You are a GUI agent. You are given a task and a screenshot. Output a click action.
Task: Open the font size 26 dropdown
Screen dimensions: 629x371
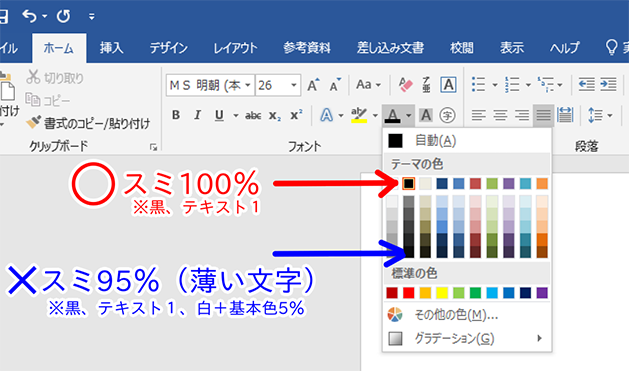point(294,85)
